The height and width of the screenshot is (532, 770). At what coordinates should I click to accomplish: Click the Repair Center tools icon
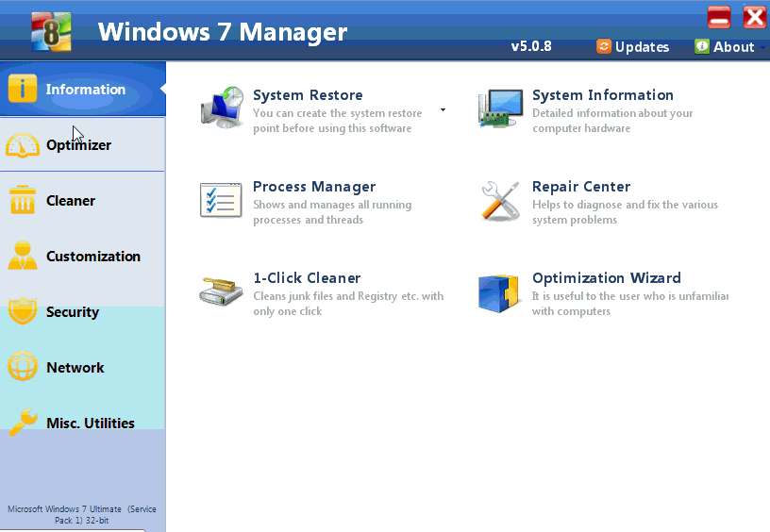tap(500, 201)
